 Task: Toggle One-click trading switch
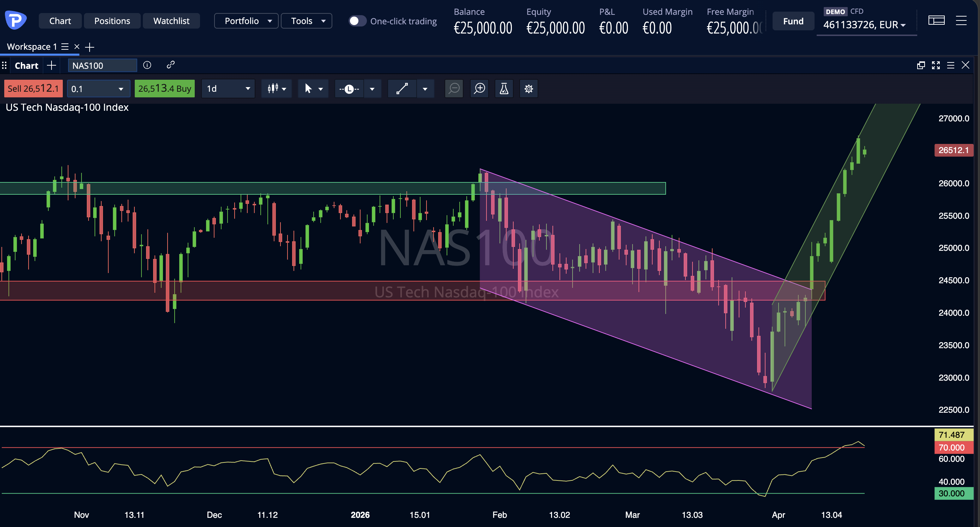(357, 21)
